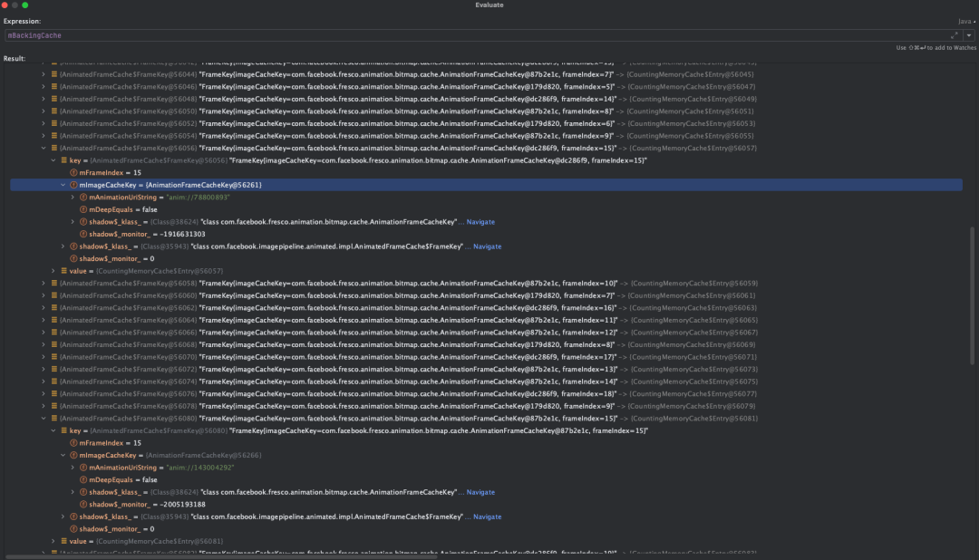979x560 pixels.
Task: Select the FrameKey@56052 row text
Action: point(407,123)
